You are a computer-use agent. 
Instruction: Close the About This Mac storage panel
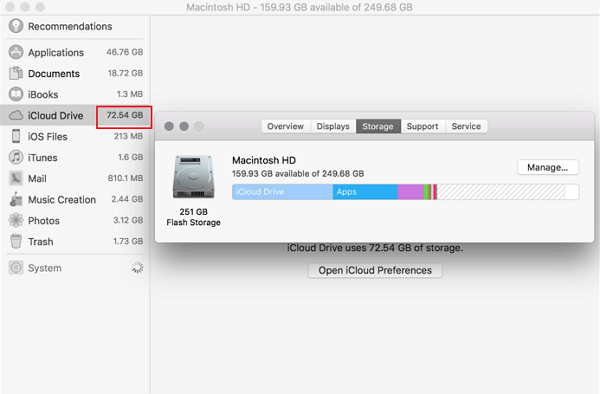click(x=169, y=126)
